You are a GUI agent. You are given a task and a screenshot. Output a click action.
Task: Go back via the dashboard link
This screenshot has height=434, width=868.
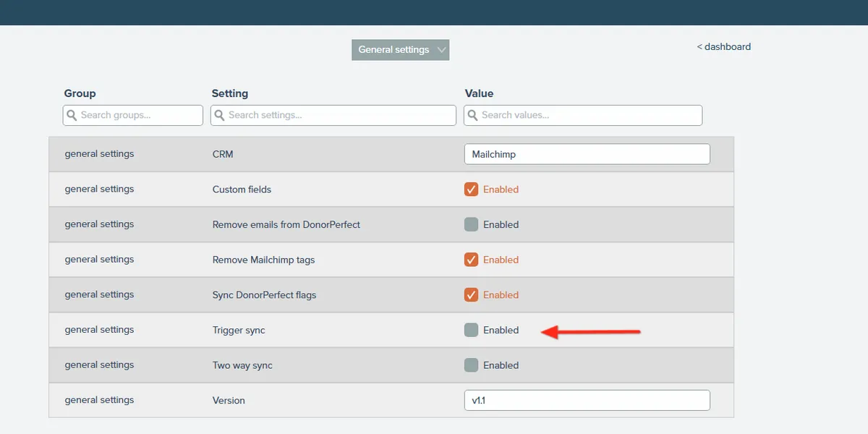tap(724, 46)
